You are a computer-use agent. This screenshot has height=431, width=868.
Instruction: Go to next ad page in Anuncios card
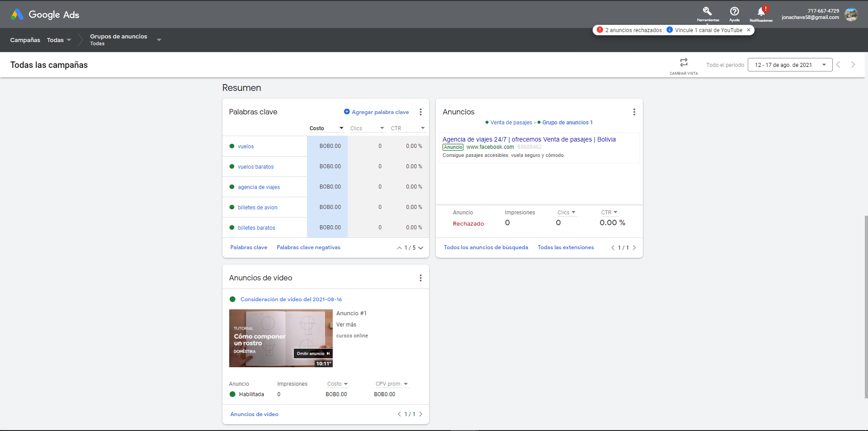635,248
